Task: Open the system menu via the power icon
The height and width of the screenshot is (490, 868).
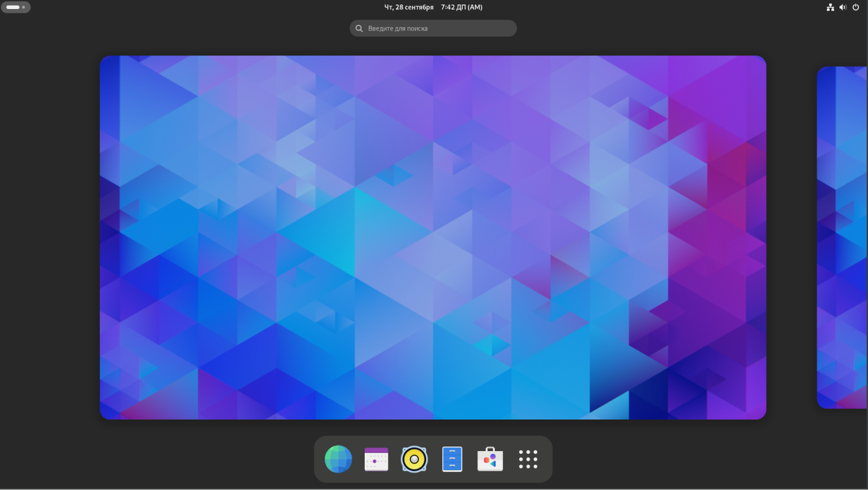Action: coord(856,7)
